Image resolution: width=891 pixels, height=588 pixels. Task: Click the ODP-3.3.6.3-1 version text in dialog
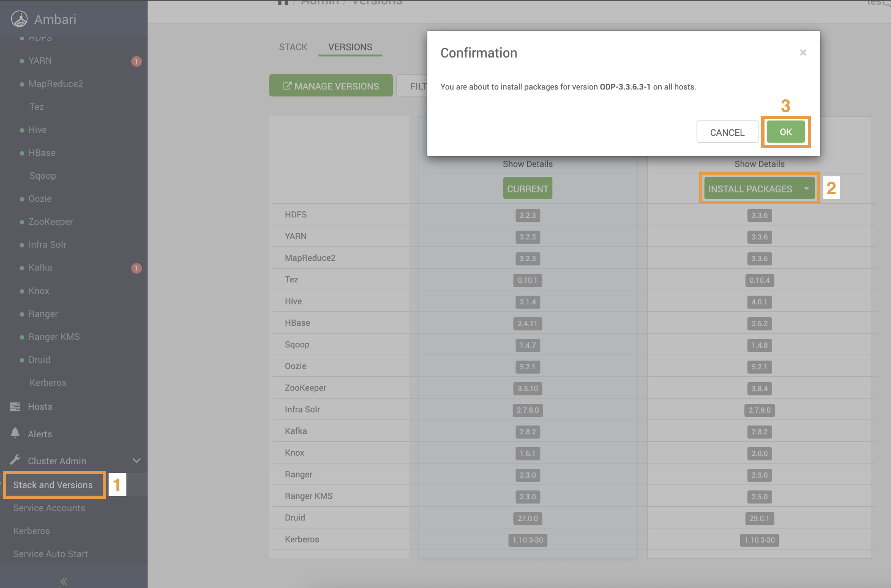(x=625, y=87)
